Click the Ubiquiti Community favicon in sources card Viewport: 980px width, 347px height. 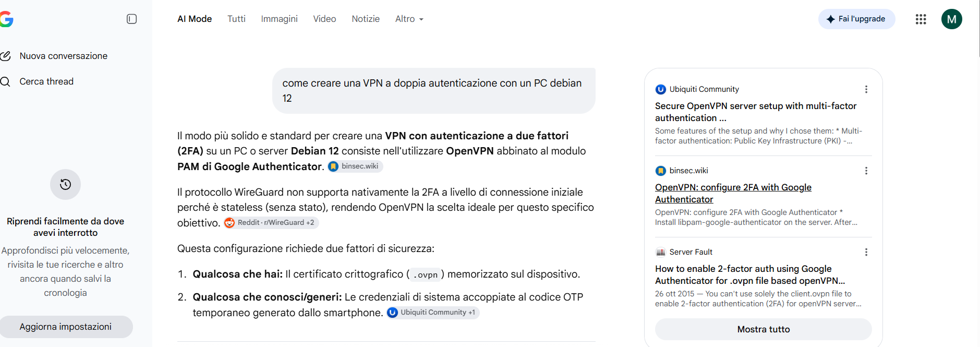tap(660, 89)
